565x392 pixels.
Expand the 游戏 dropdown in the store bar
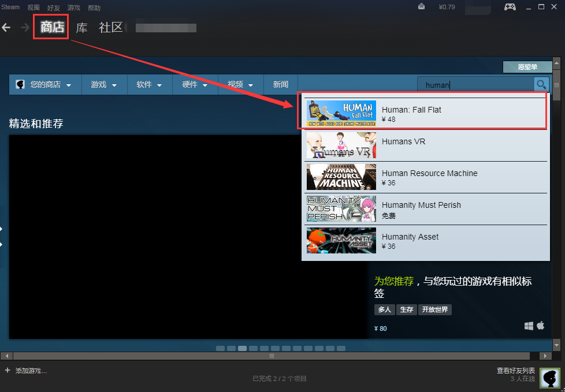104,85
